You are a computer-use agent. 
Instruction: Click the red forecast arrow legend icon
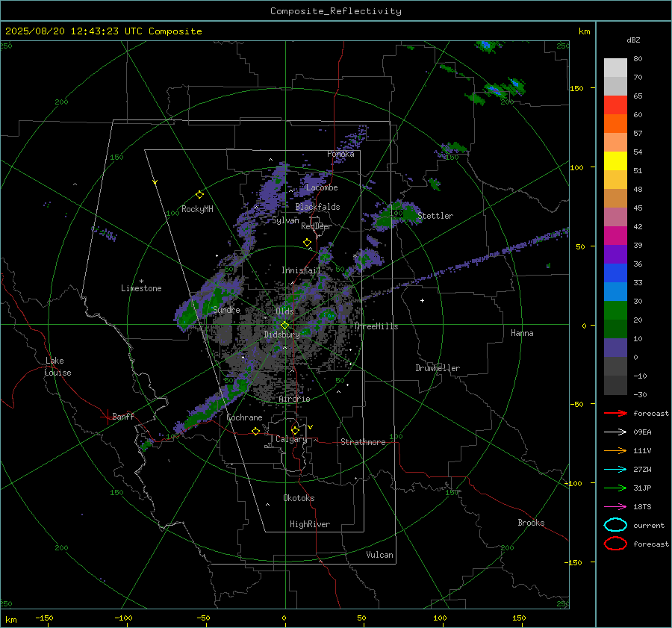[x=615, y=413]
